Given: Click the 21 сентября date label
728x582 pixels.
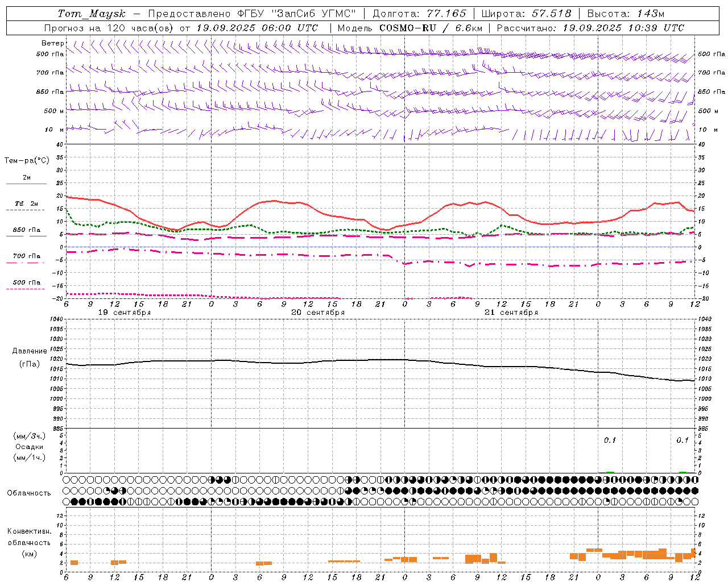Looking at the screenshot, I should [511, 313].
